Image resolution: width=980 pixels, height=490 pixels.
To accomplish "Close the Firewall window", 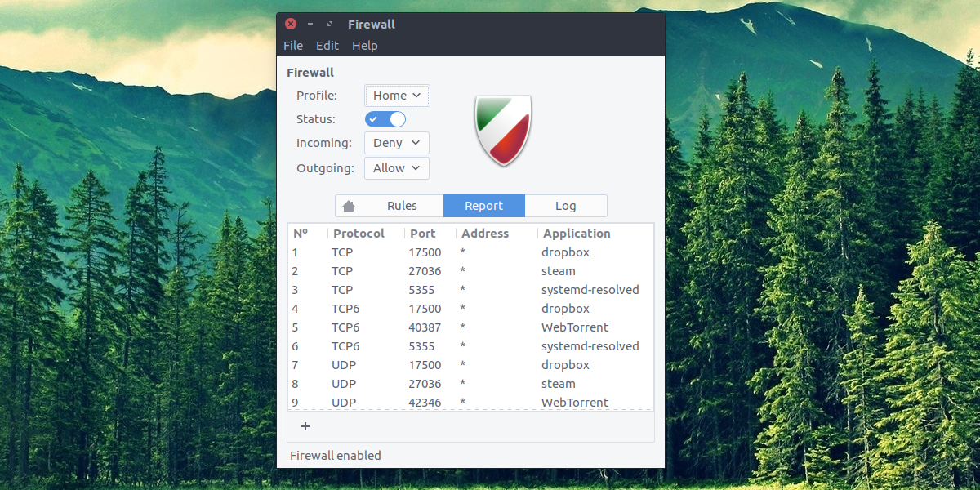I will [x=290, y=24].
